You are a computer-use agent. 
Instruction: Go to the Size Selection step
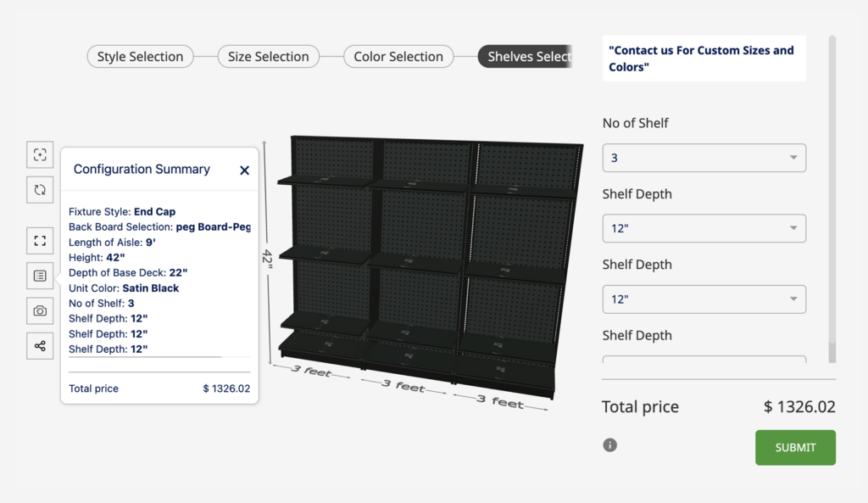click(x=268, y=56)
